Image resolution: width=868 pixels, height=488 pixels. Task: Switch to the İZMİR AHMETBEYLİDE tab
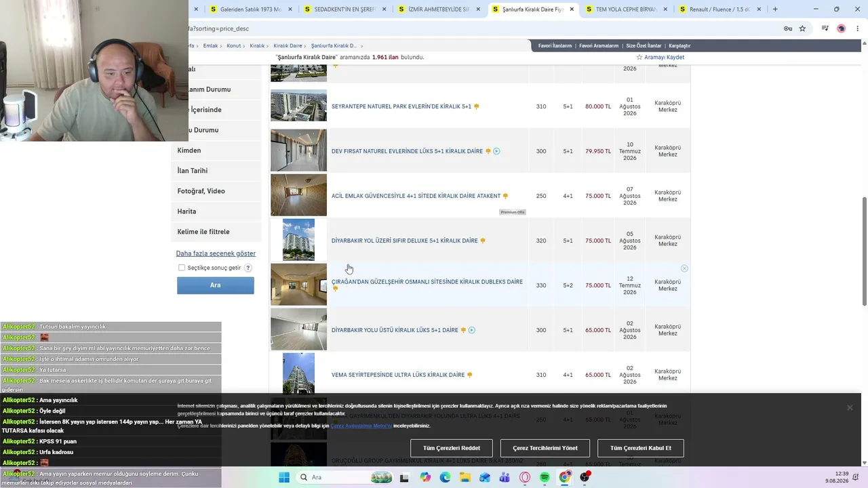point(439,9)
